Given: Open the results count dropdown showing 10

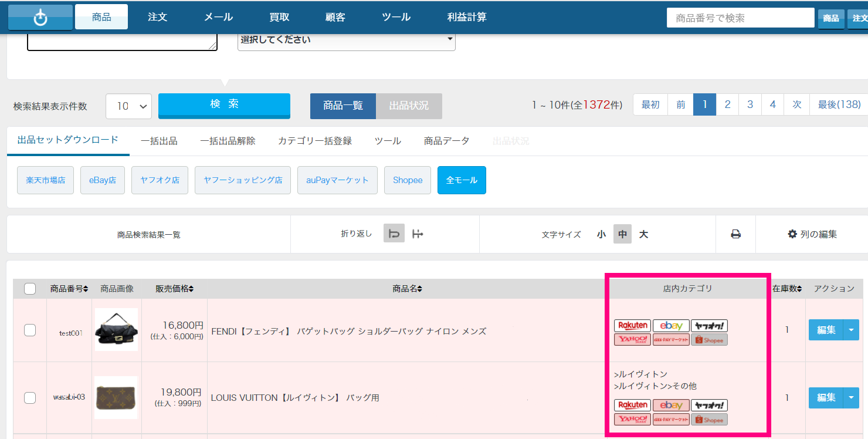Looking at the screenshot, I should click(128, 106).
